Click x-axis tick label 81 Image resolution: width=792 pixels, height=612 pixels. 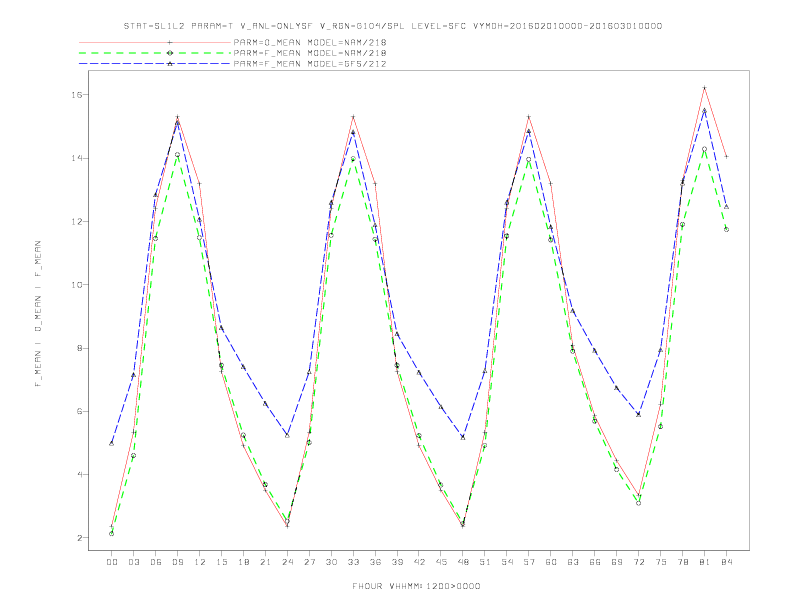pyautogui.click(x=705, y=562)
